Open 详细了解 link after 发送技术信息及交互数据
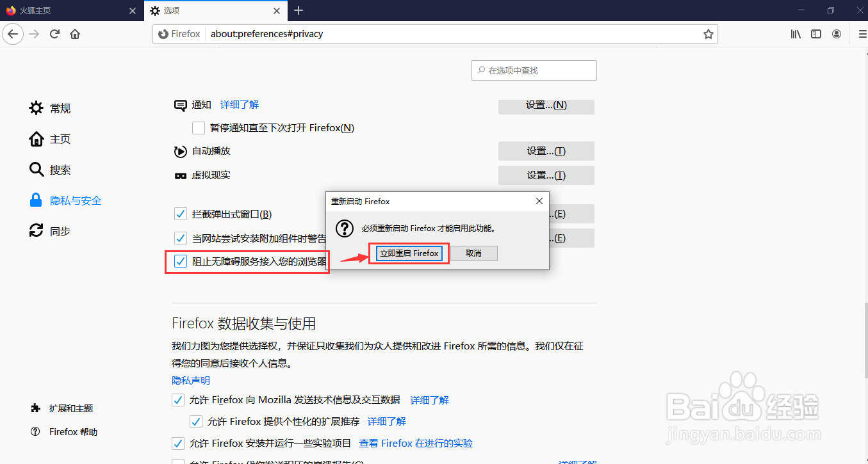 pos(430,400)
